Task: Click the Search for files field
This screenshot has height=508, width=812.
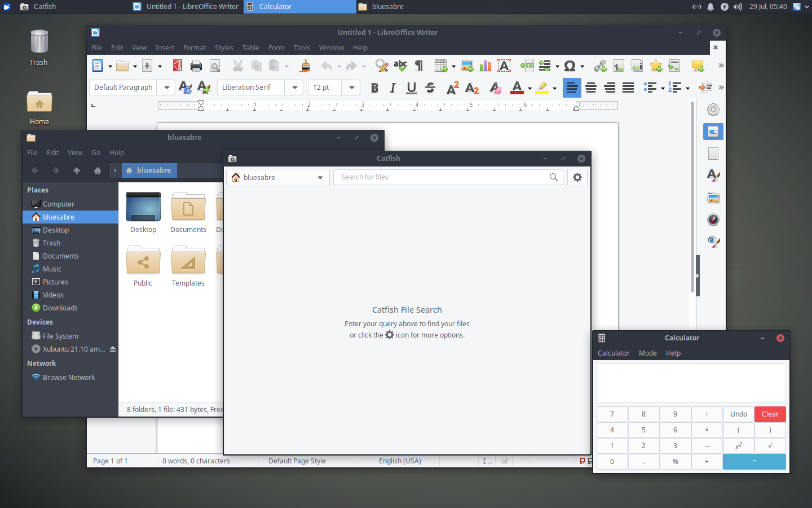Action: click(443, 177)
